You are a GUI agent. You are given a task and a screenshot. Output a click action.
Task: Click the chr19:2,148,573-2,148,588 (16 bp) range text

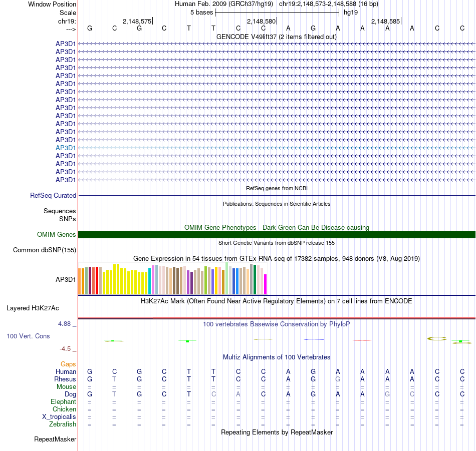(329, 4)
